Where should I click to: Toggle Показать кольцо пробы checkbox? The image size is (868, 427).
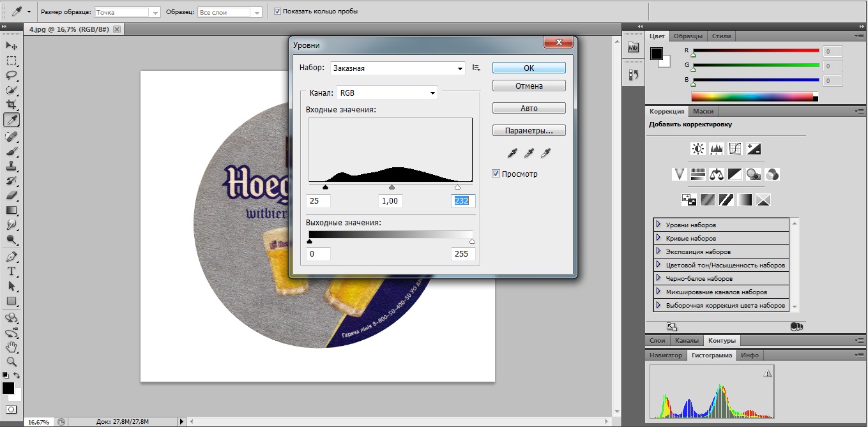point(277,11)
